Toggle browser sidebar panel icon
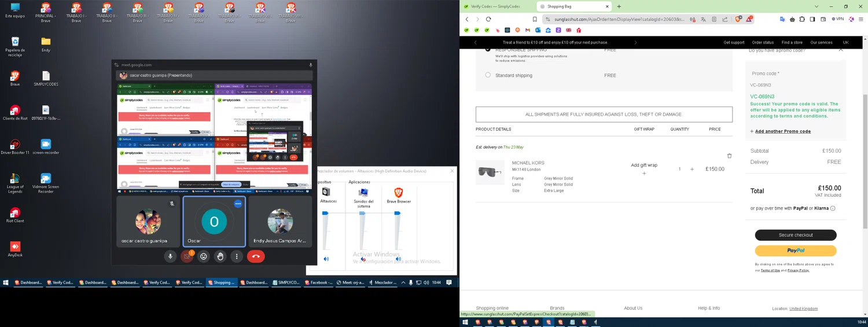Screen dimensions: 868x327 coord(812,19)
